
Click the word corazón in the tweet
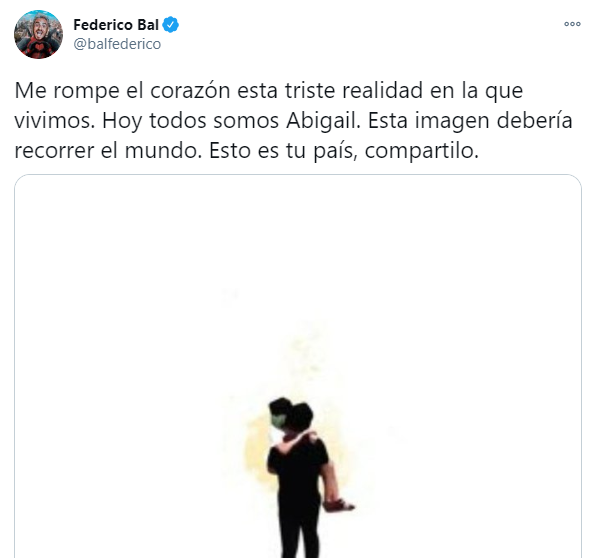coord(190,91)
